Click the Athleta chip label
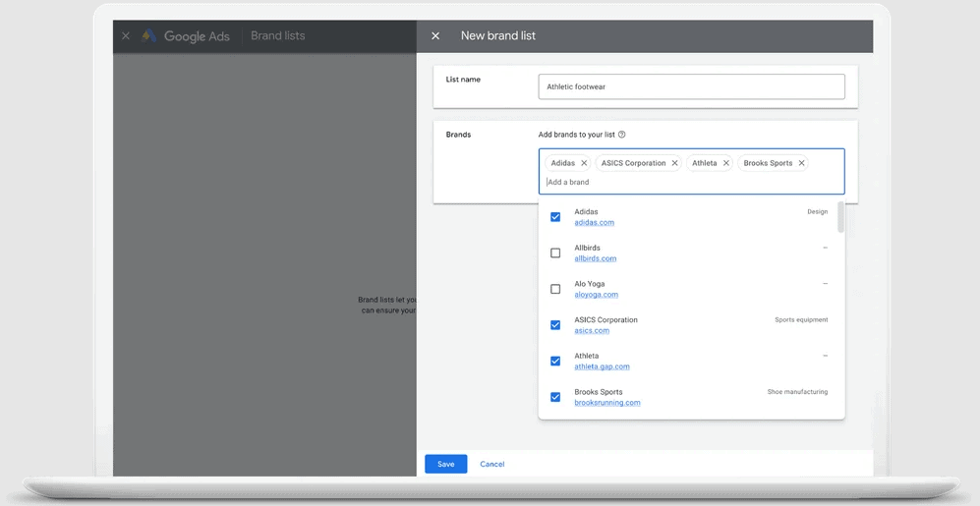 [x=705, y=163]
